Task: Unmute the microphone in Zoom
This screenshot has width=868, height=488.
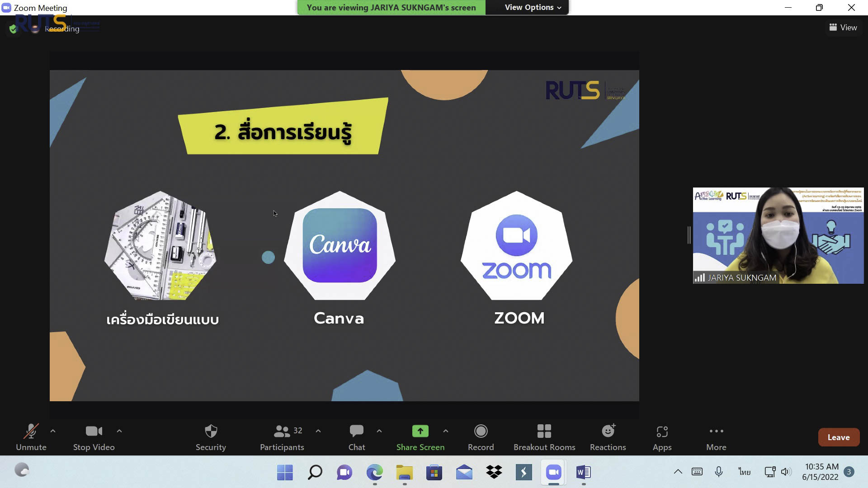Action: (x=31, y=437)
